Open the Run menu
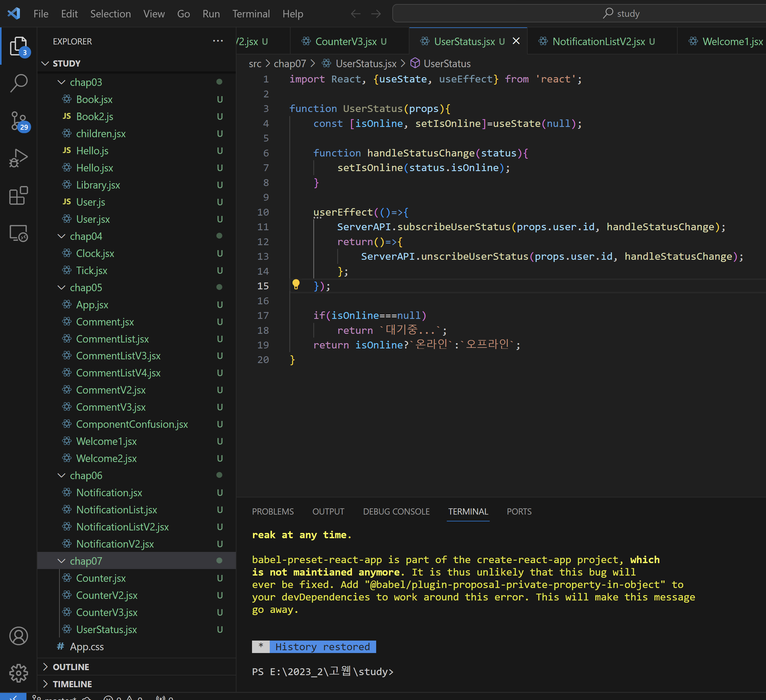 [211, 14]
